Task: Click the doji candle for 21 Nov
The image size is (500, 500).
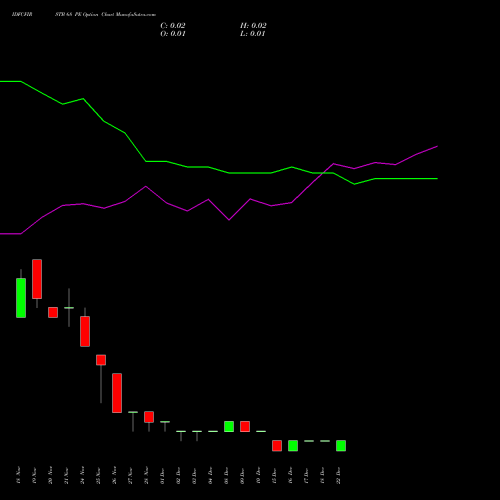Action: 69,308
